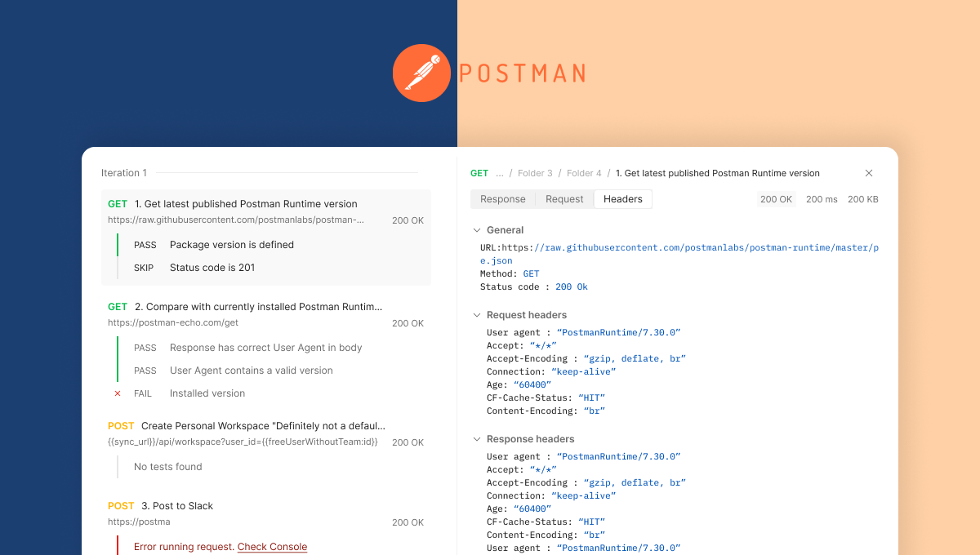Navigate to Folder 3 breadcrumb
980x555 pixels.
[x=535, y=173]
